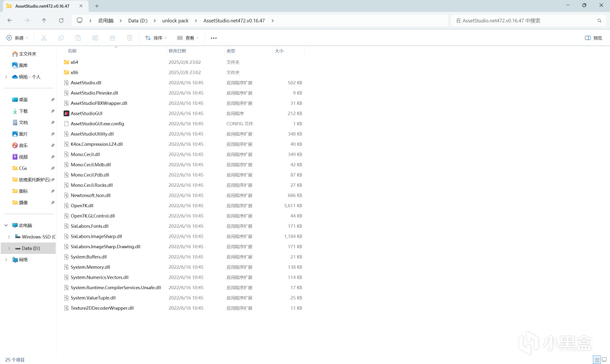
Task: Click the Copy icon in toolbar
Action: [61, 38]
